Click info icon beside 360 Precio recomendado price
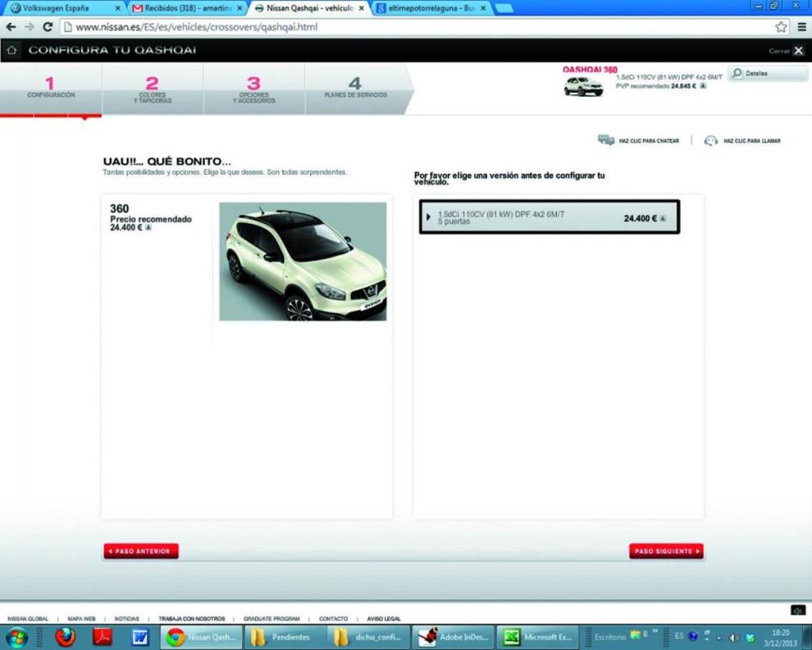 (x=148, y=227)
